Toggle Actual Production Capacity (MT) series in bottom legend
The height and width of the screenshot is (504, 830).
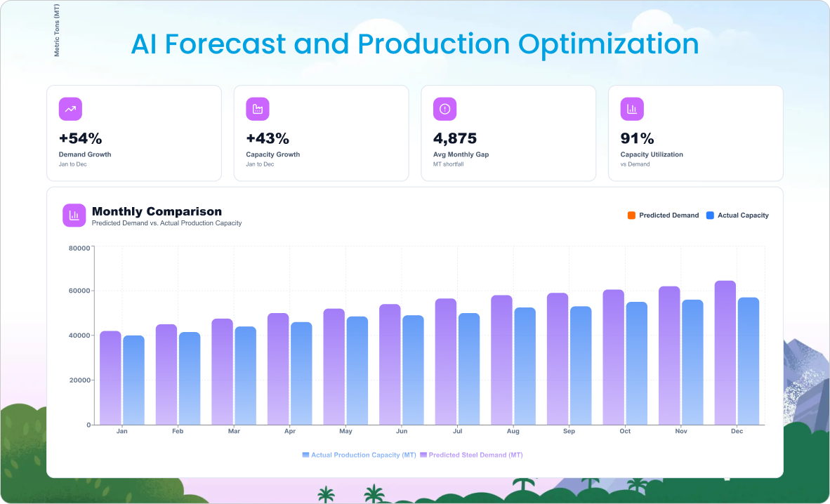click(358, 455)
